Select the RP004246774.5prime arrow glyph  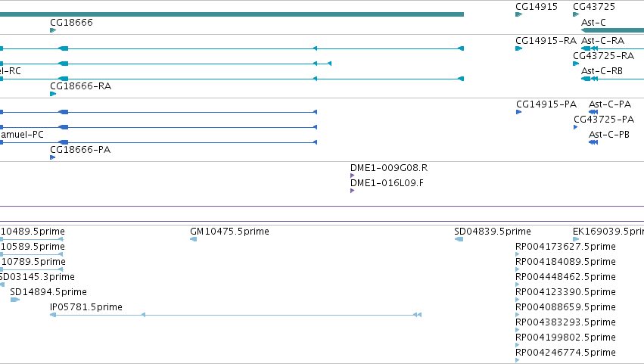[x=517, y=360]
